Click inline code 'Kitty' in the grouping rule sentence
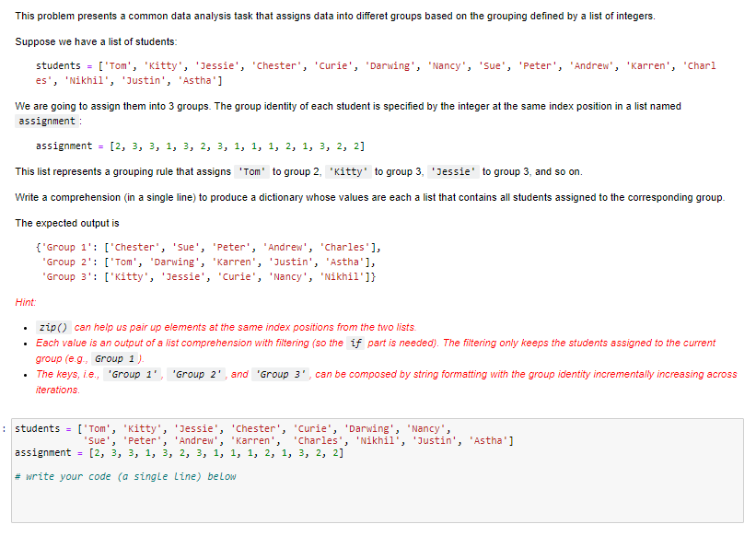This screenshot has width=756, height=536. tap(349, 171)
